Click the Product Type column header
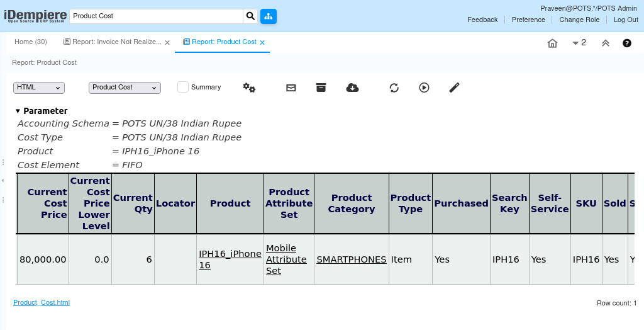 [410, 203]
